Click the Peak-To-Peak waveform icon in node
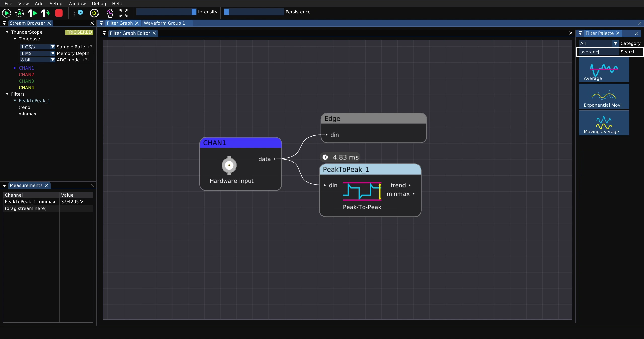The height and width of the screenshot is (339, 644). click(x=362, y=191)
